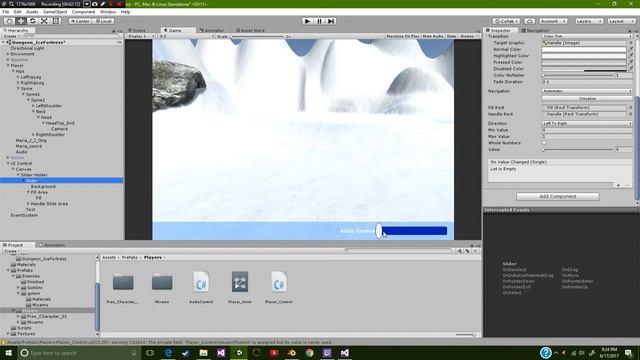Pause the game playback
The height and width of the screenshot is (360, 640).
point(319,21)
